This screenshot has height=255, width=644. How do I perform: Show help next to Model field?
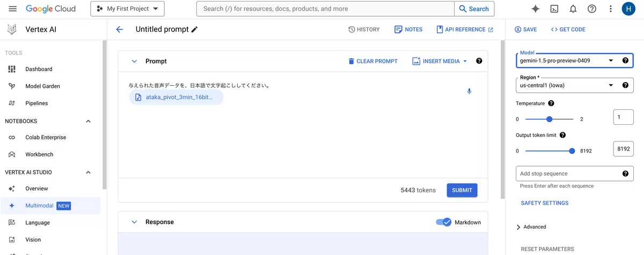[x=625, y=61]
